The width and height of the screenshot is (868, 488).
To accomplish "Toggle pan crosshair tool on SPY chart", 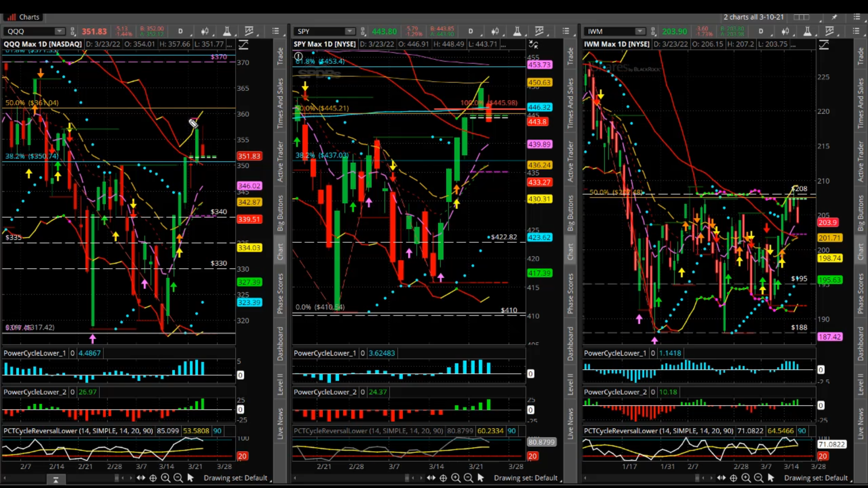I will pos(443,478).
